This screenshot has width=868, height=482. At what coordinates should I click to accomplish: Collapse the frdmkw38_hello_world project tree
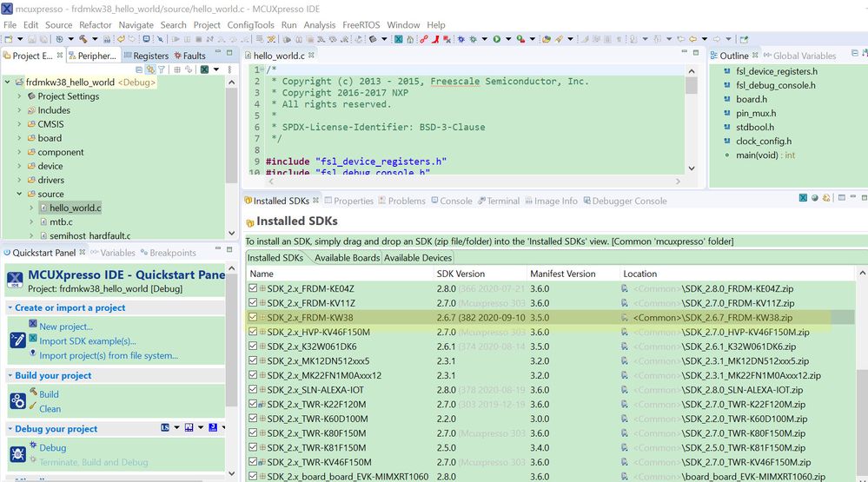click(8, 82)
